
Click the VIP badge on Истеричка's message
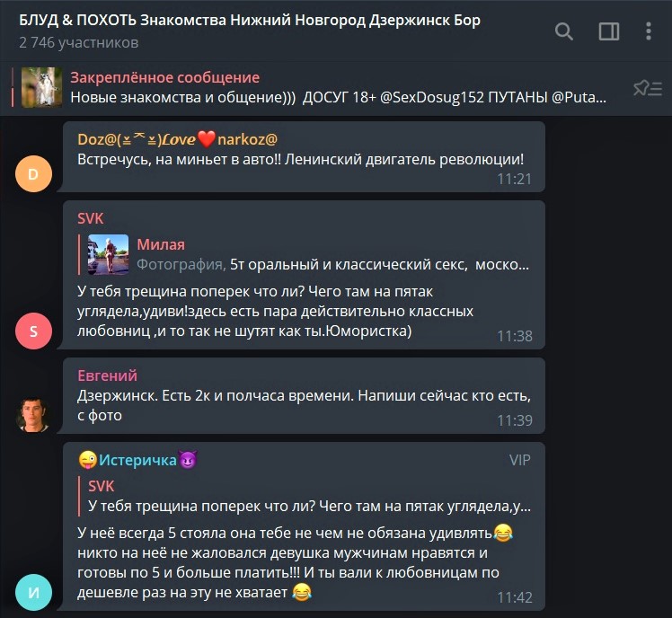(520, 460)
